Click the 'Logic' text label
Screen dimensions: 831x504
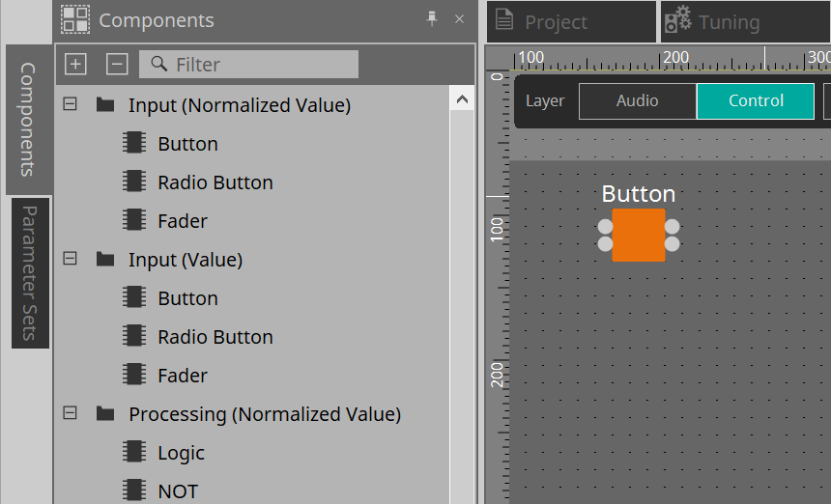(x=181, y=454)
